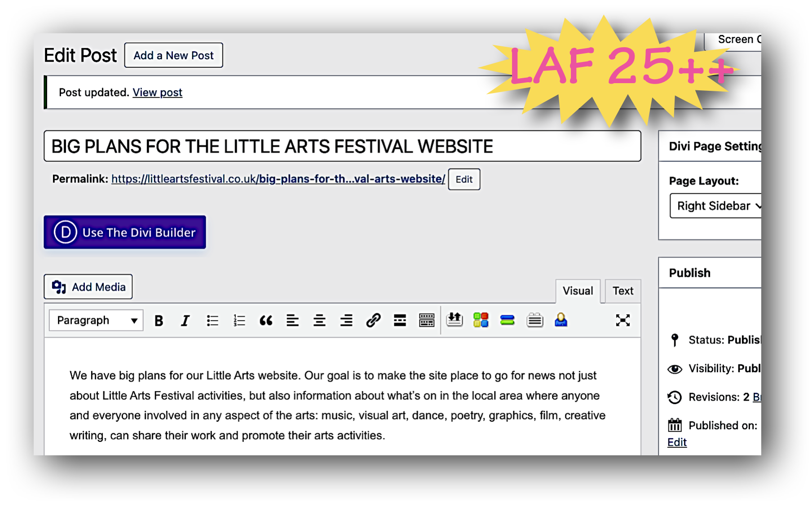The image size is (812, 516).
Task: Toggle left text alignment
Action: (293, 320)
